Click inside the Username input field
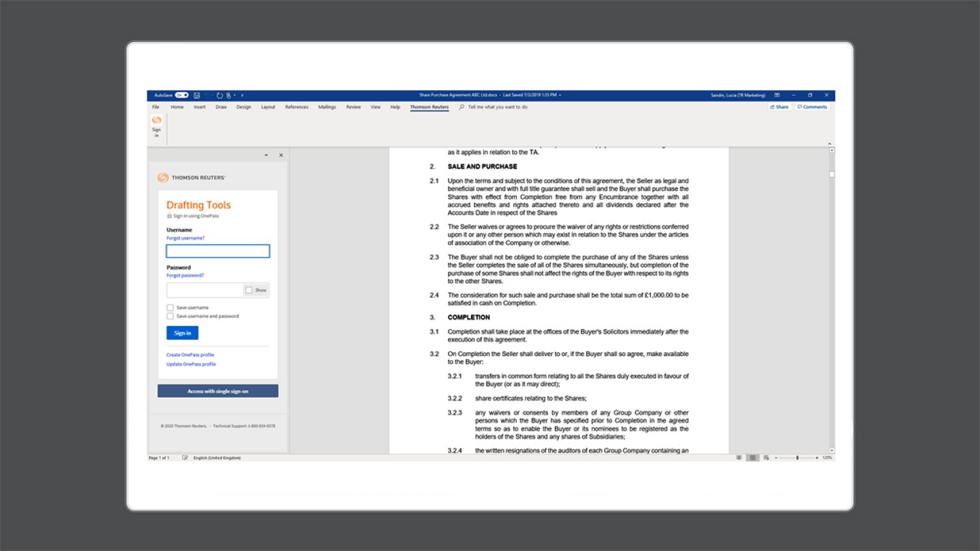The image size is (980, 551). click(x=217, y=251)
